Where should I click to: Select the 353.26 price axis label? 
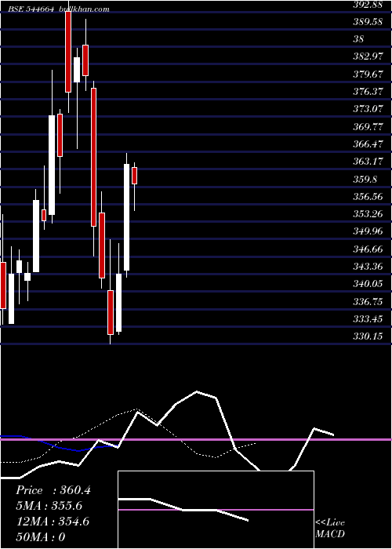click(368, 214)
